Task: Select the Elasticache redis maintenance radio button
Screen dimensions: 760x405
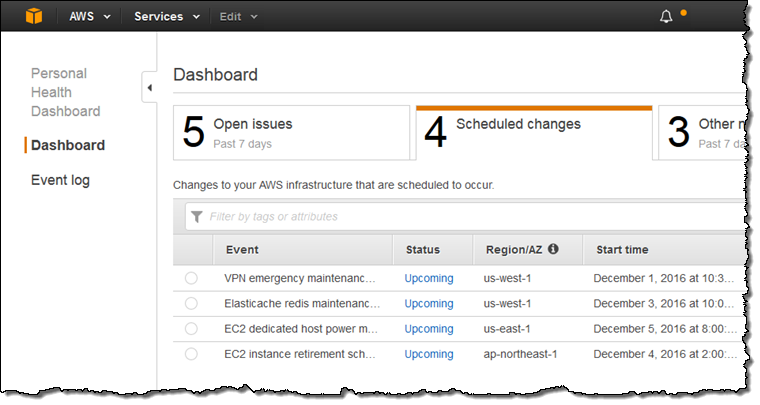Action: tap(191, 303)
